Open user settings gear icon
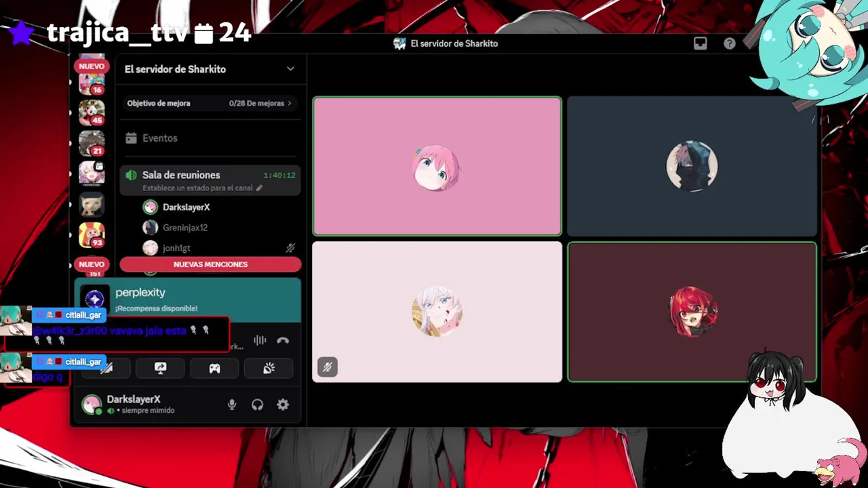Viewport: 868px width, 488px height. [x=283, y=405]
